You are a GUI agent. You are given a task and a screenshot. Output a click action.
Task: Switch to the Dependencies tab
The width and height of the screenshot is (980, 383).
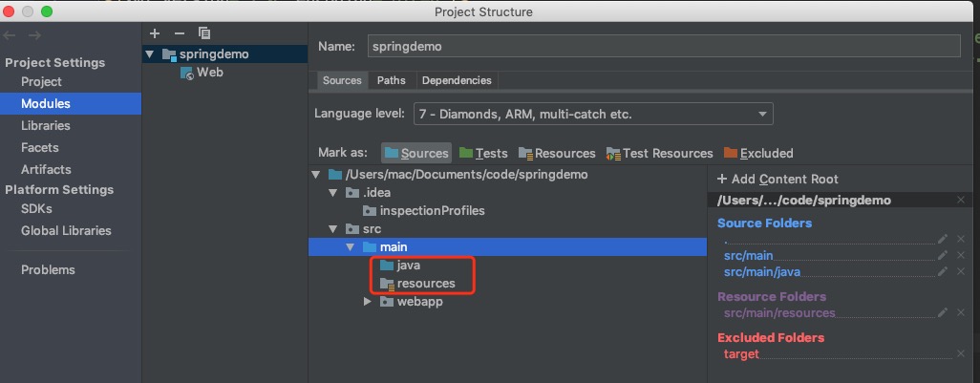pos(457,80)
